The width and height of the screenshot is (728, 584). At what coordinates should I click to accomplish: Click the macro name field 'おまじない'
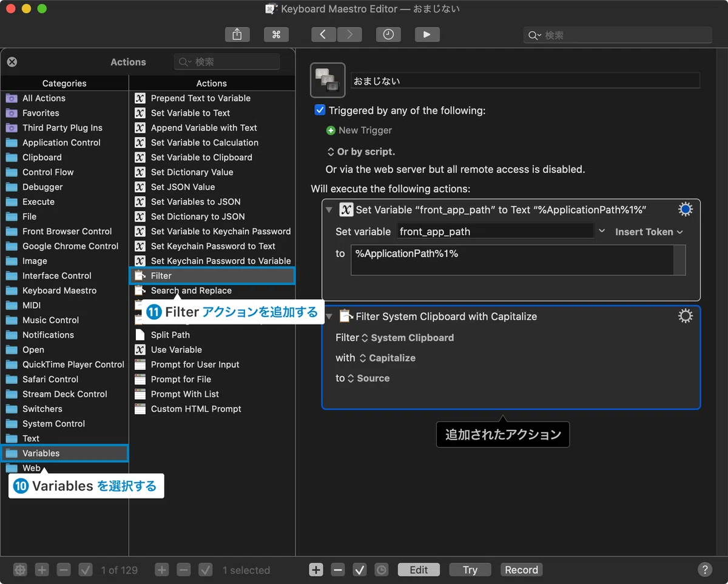(x=525, y=80)
